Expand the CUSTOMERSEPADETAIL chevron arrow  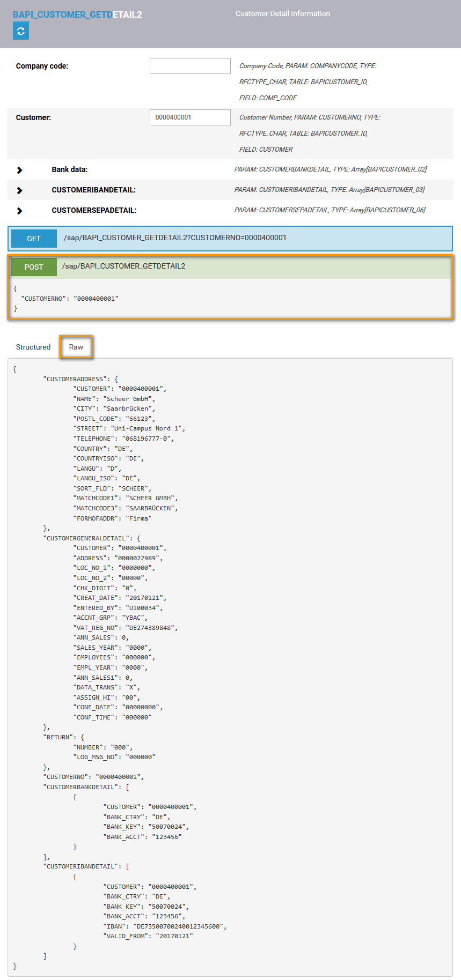[x=20, y=211]
